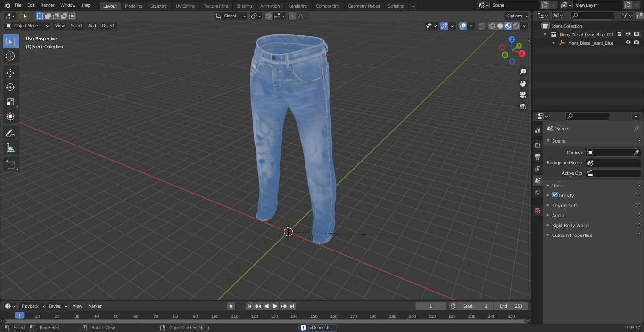Select the Cursor tool in the toolbar
The width and height of the screenshot is (644, 332).
(x=10, y=56)
